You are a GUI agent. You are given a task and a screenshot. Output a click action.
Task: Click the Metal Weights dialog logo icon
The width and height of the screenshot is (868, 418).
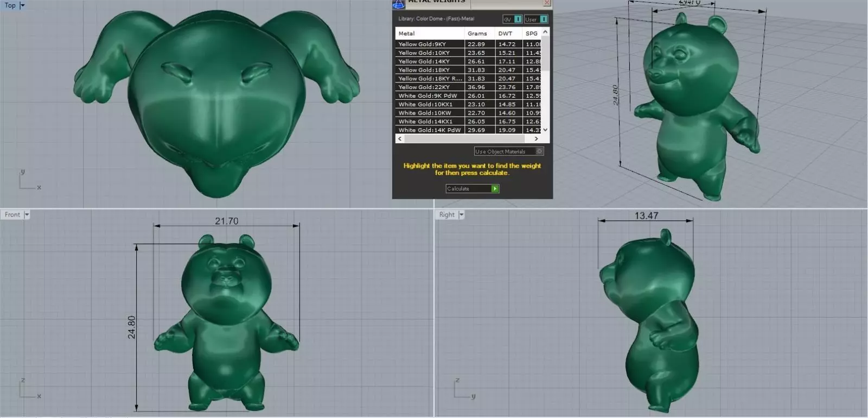point(399,4)
